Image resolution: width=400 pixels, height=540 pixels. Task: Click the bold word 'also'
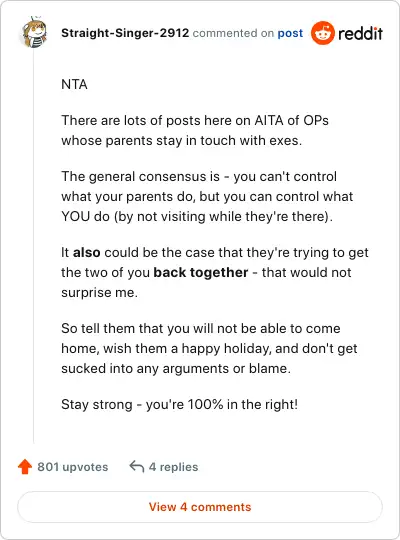click(x=86, y=252)
